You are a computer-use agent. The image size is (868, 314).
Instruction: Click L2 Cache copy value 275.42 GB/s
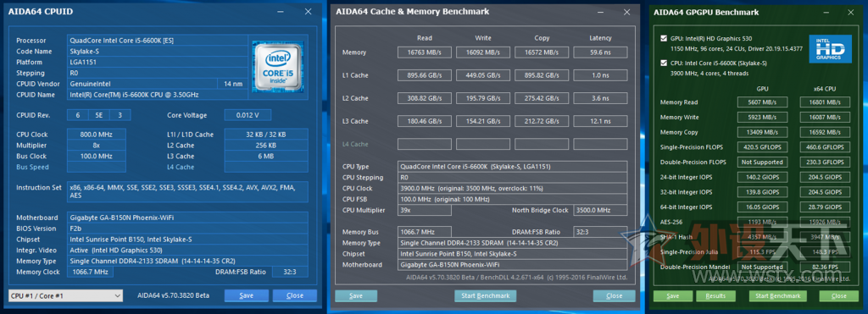pos(542,98)
